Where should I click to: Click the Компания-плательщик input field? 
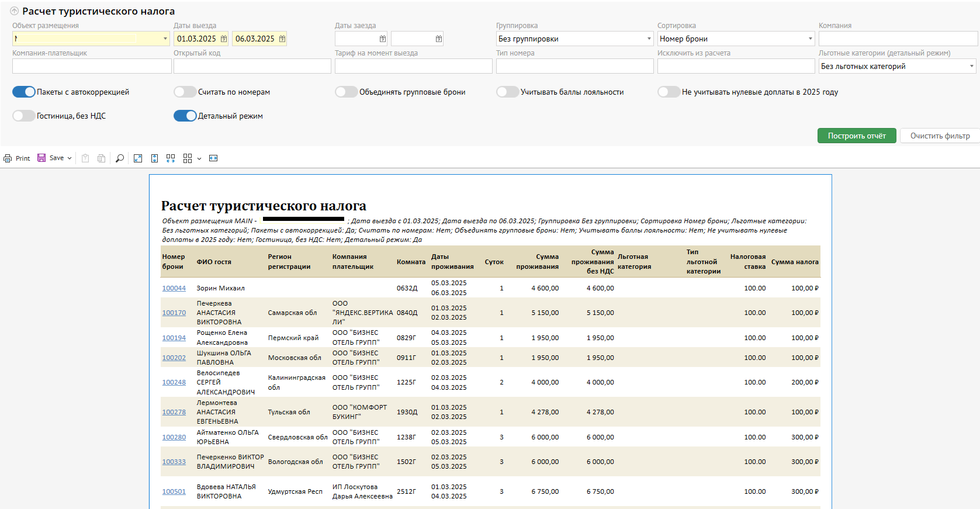pos(92,66)
